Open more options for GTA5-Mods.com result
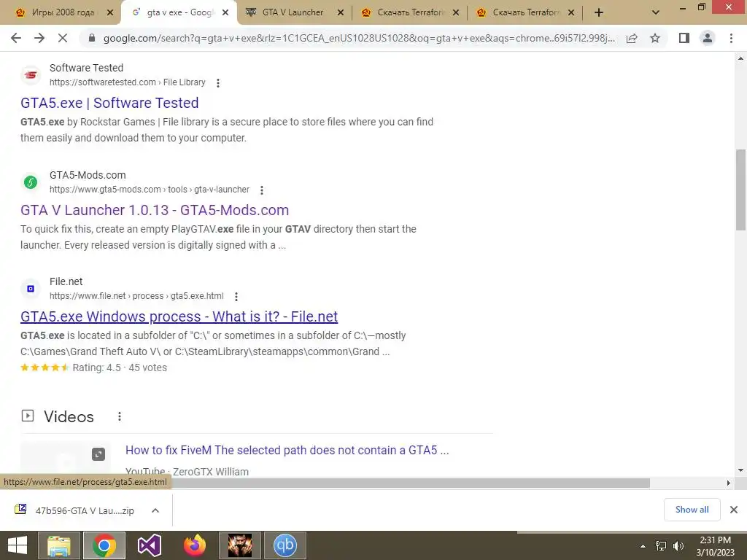Viewport: 747px width, 560px height. (262, 190)
